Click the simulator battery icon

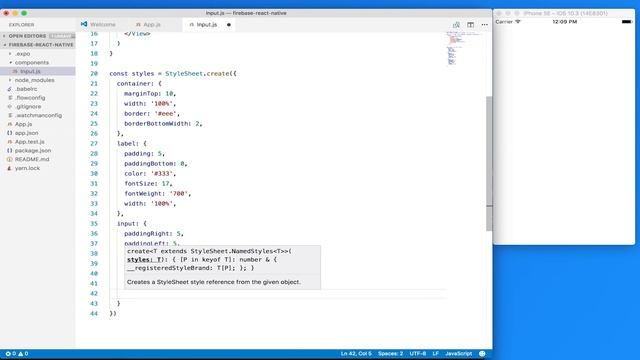[x=627, y=22]
